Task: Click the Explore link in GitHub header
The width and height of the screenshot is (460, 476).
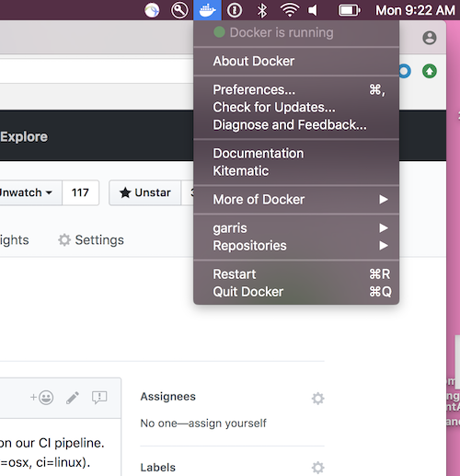Action: point(24,137)
